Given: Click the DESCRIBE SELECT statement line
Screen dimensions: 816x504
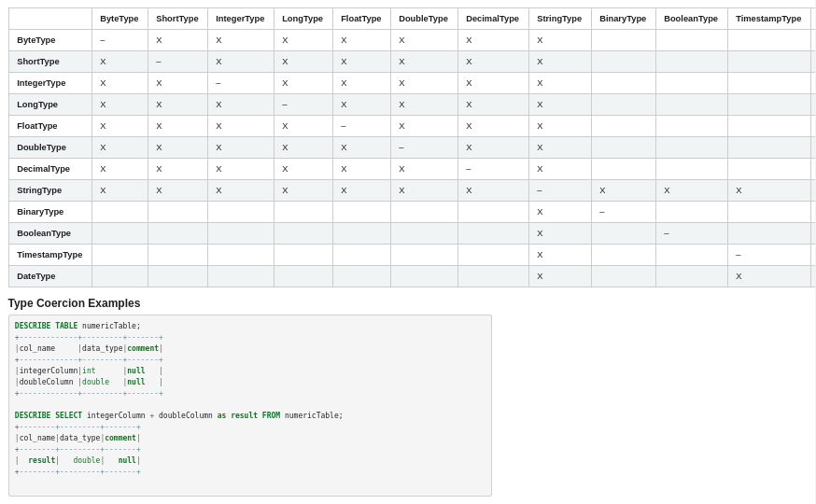Looking at the screenshot, I should [178, 415].
